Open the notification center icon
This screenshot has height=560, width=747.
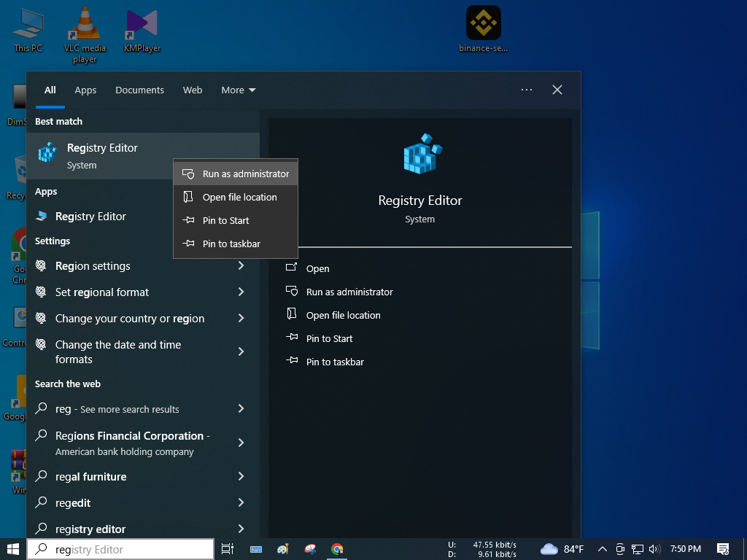[723, 550]
